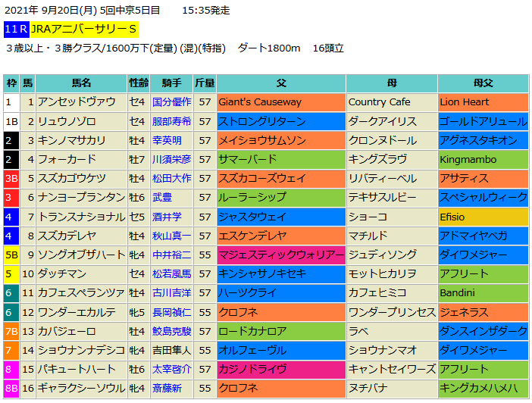Select the blue 11R race badge
The image size is (532, 403).
(16, 30)
